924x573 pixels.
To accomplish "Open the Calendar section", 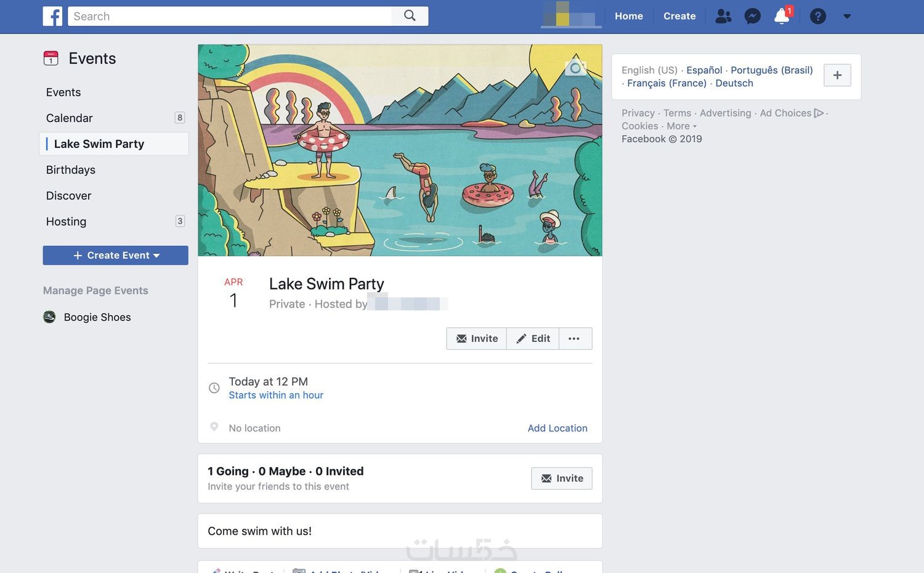I will point(69,118).
